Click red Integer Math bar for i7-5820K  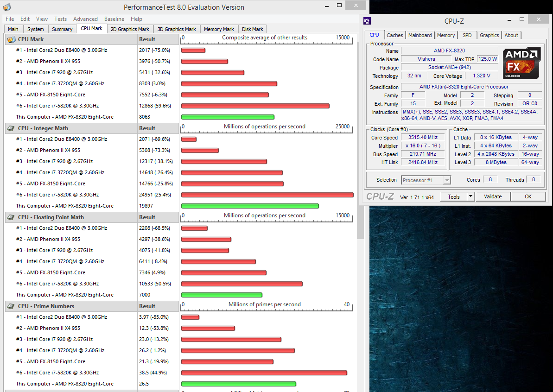click(267, 195)
